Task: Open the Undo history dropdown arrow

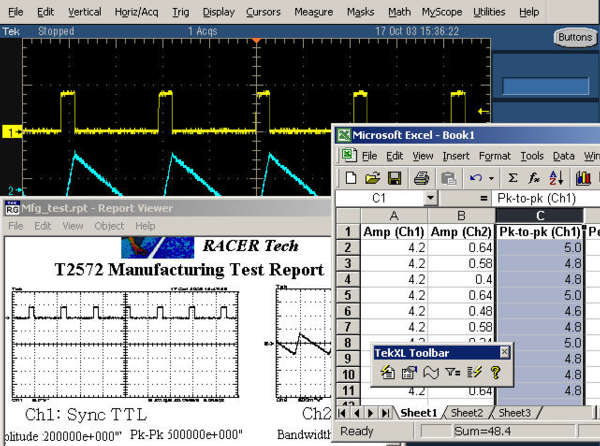Action: (x=492, y=178)
